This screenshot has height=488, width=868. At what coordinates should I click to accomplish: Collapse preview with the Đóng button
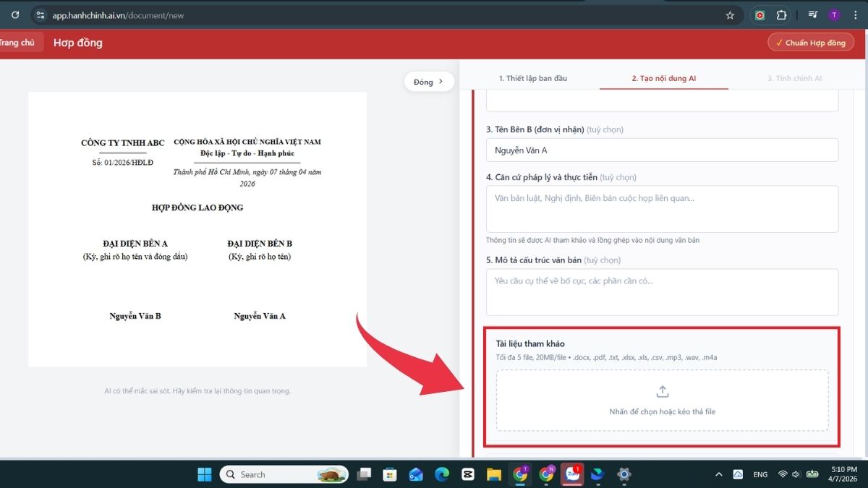tap(429, 82)
